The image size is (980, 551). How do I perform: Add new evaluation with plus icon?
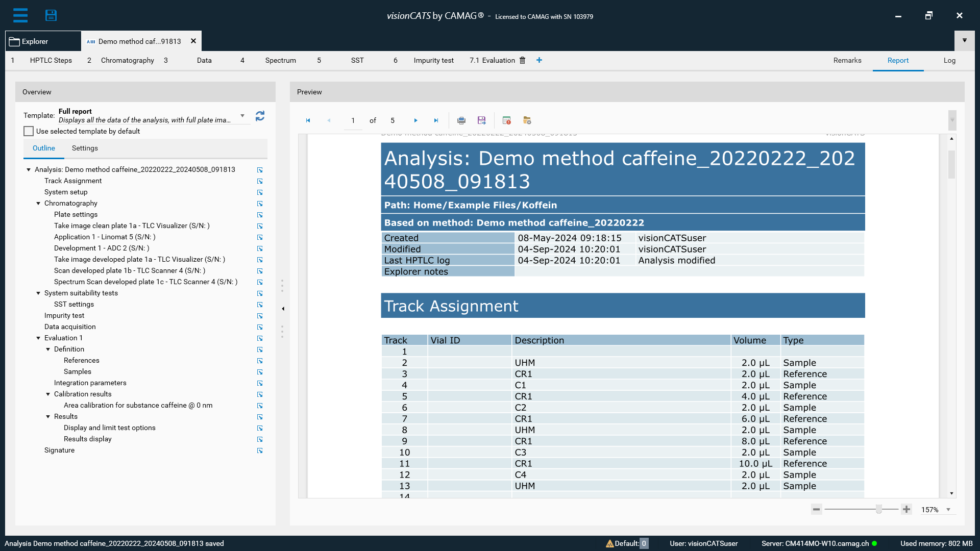(x=539, y=60)
